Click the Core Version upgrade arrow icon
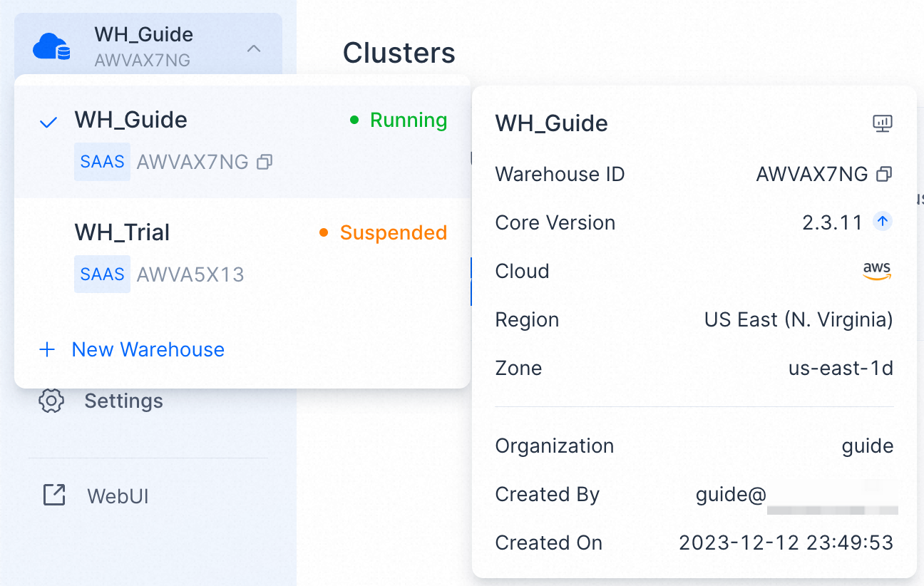924x586 pixels. point(883,222)
